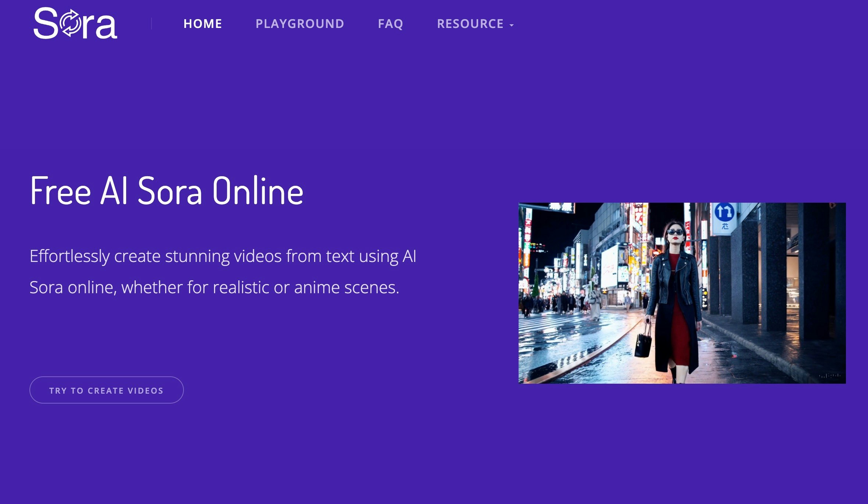Click the woman's sunglasses in the video

pyautogui.click(x=675, y=232)
